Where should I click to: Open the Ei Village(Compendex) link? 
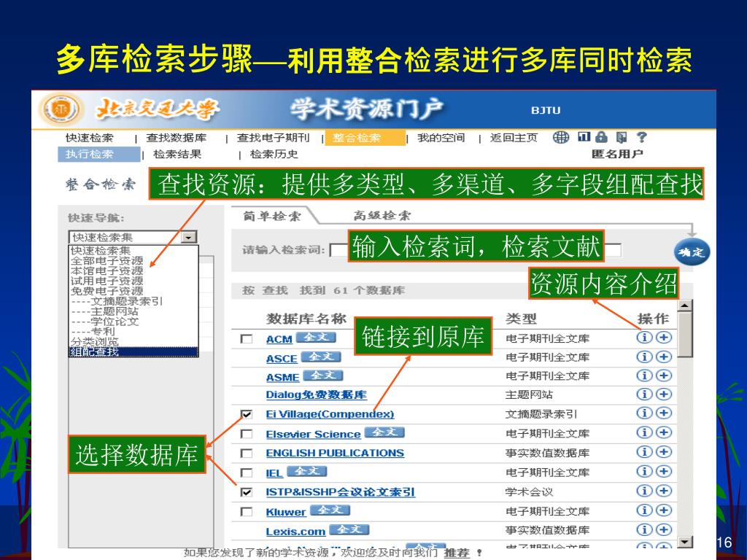pos(330,414)
